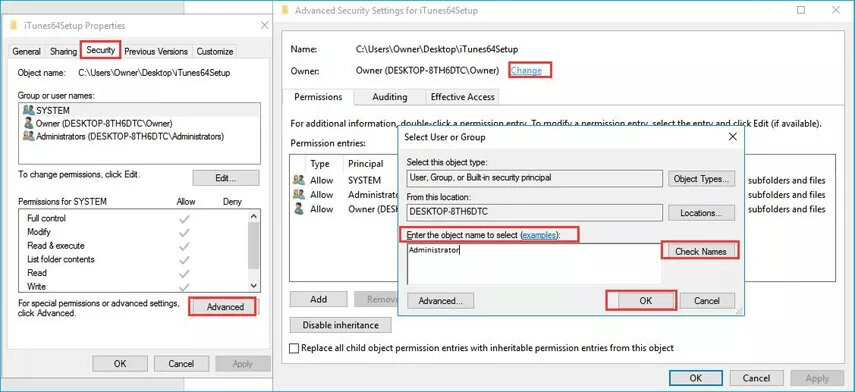This screenshot has width=855, height=392.
Task: Click the Owner user icon in Properties
Action: pyautogui.click(x=28, y=123)
